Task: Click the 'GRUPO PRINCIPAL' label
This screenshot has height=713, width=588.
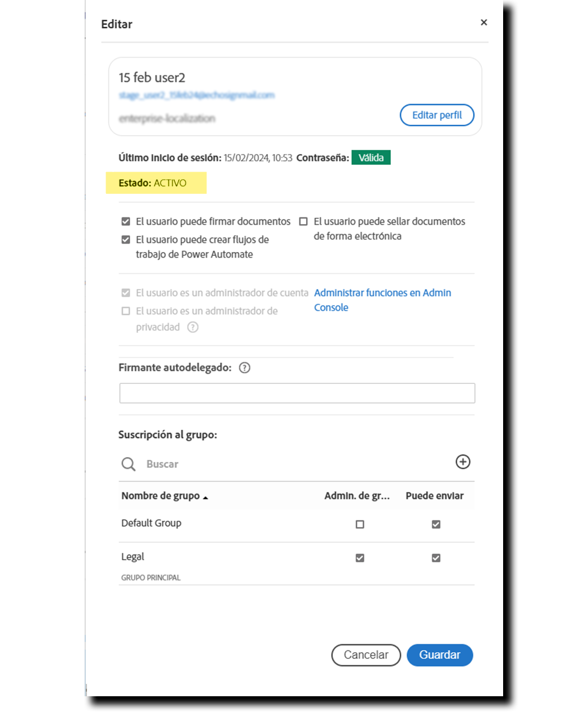Action: click(x=151, y=578)
